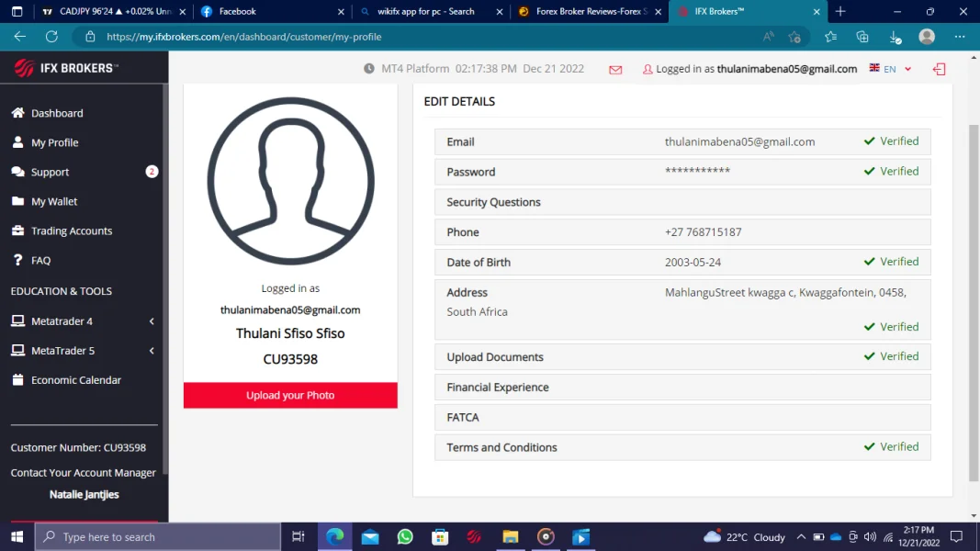Click the My Wallet folder icon

click(17, 200)
